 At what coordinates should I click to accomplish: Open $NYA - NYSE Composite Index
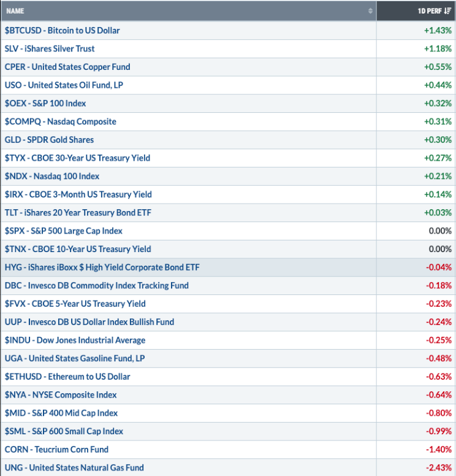click(x=61, y=394)
